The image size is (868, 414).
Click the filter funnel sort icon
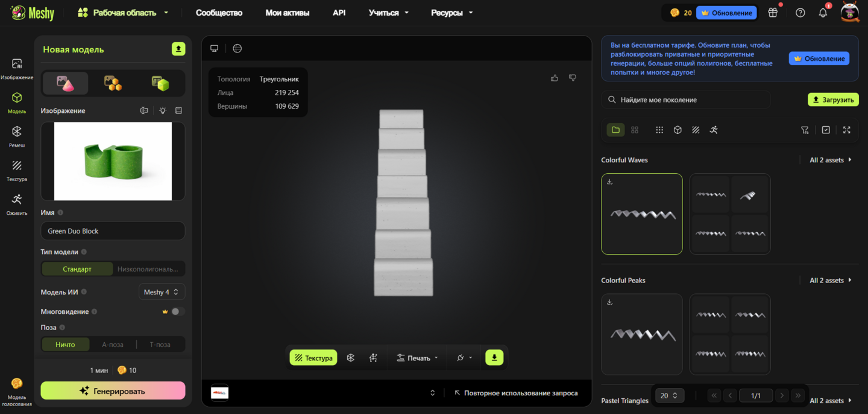[805, 130]
